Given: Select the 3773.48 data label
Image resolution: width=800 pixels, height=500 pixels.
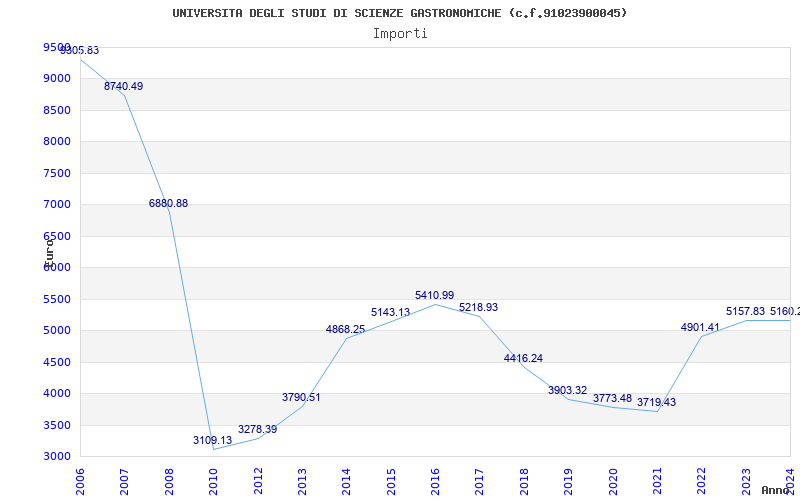Looking at the screenshot, I should (x=612, y=396).
